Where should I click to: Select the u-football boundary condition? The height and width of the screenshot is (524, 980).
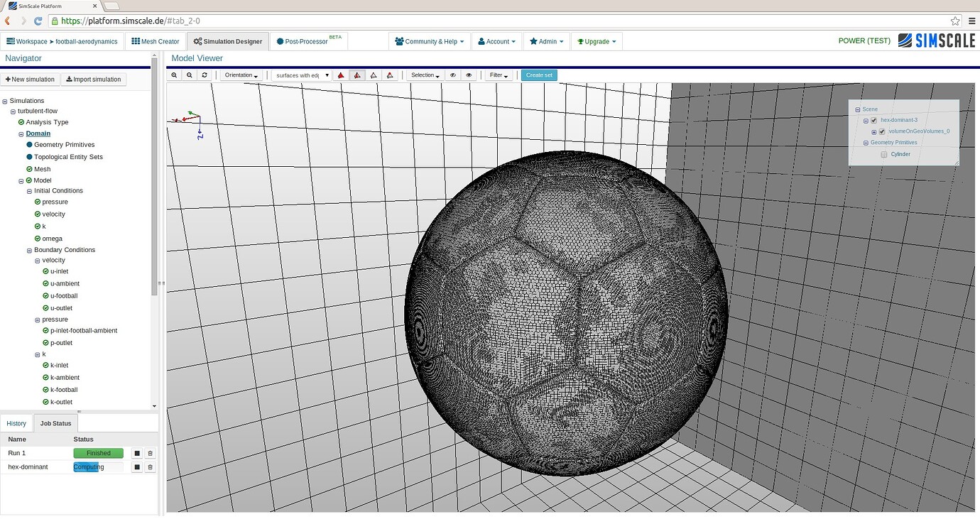point(62,295)
